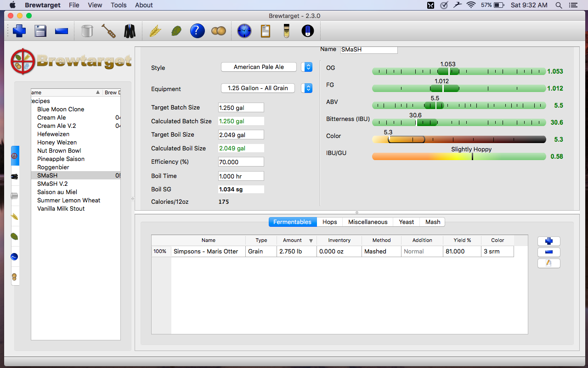Click the Wi-Fi status icon in menu bar
588x368 pixels.
pos(471,5)
